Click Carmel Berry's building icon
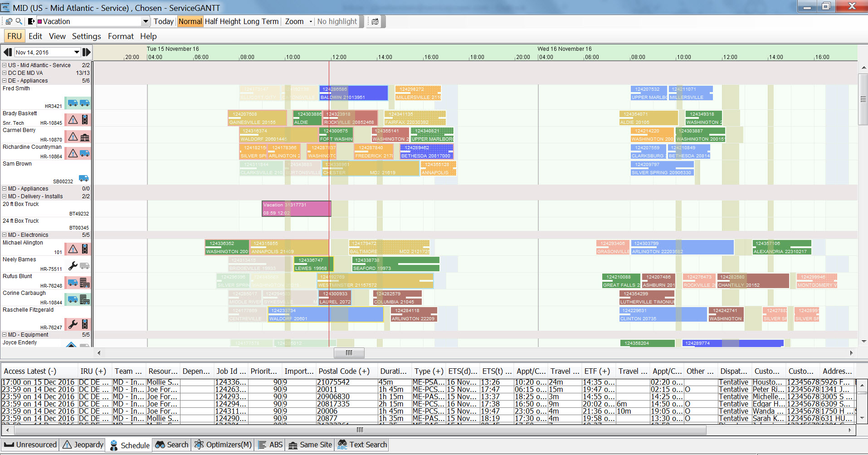 point(85,137)
